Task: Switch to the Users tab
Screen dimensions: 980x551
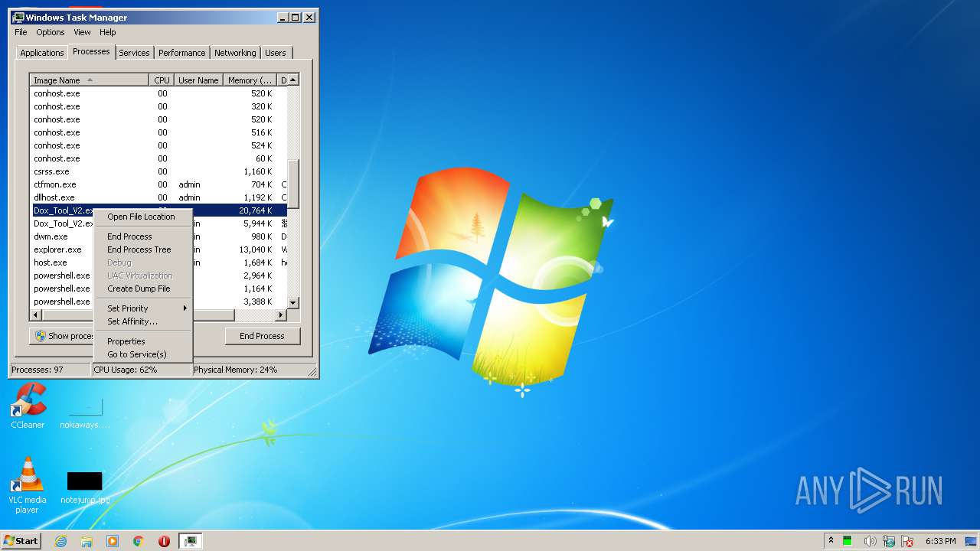Action: tap(276, 53)
